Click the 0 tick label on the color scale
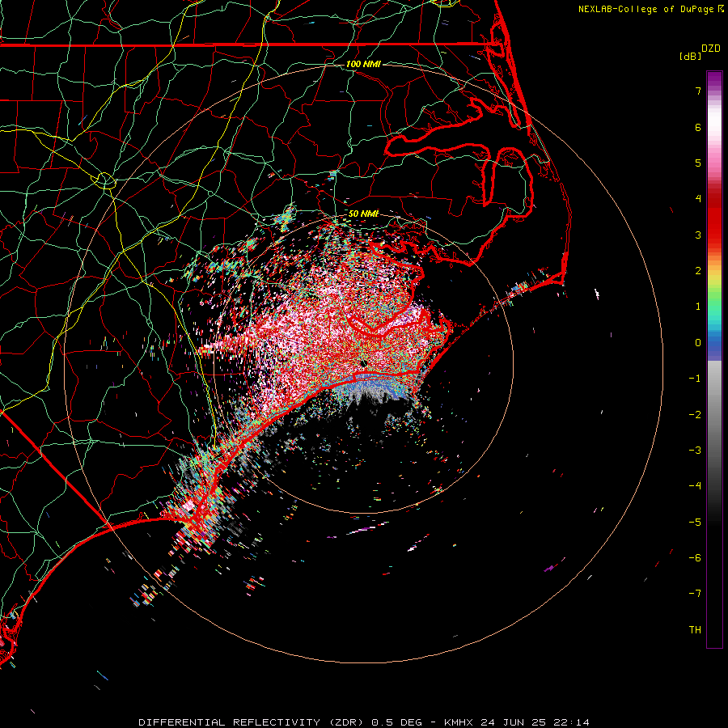 click(698, 343)
